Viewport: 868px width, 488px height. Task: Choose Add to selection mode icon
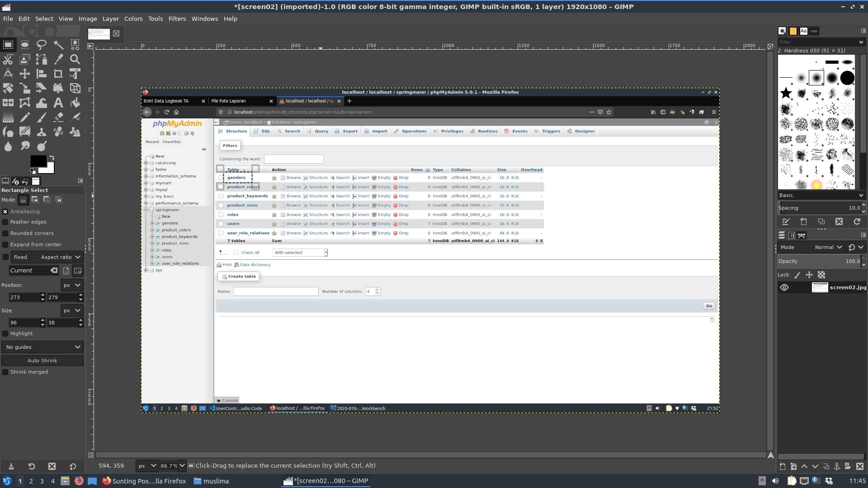click(x=35, y=200)
